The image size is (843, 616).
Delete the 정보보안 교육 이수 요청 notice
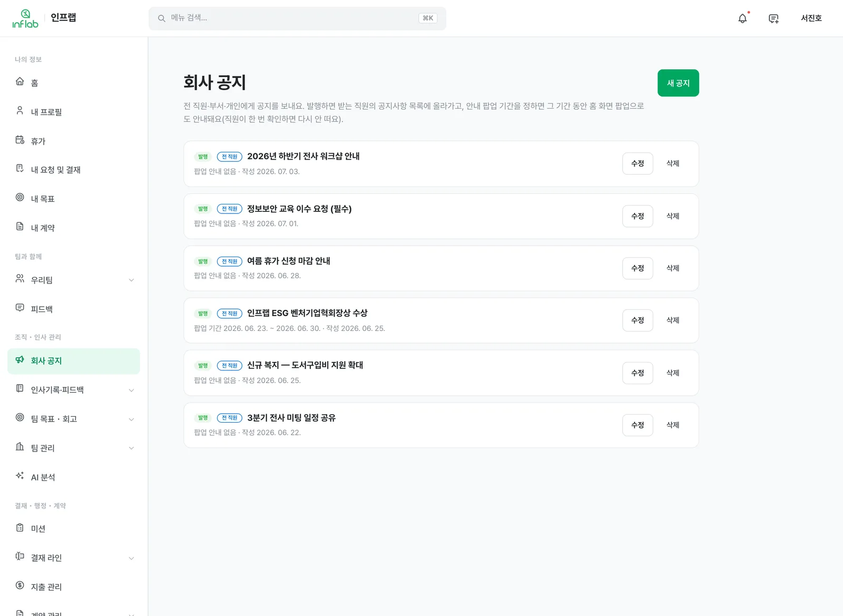tap(673, 216)
